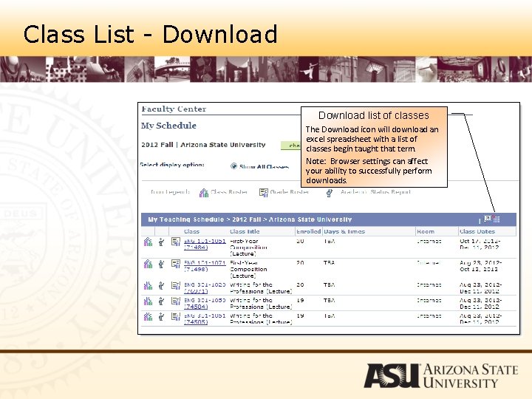Click the Academic Status Report legend icon

tap(329, 193)
